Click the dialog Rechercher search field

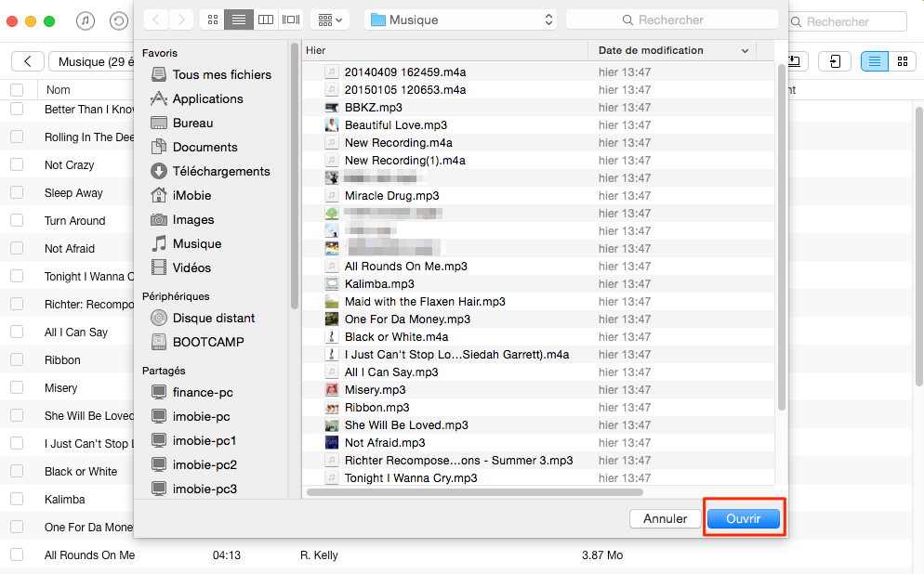point(671,20)
